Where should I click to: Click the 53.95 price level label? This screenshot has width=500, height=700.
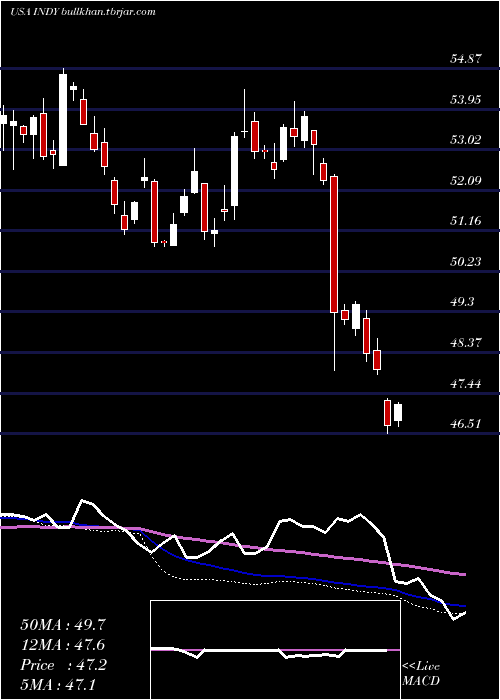point(465,99)
